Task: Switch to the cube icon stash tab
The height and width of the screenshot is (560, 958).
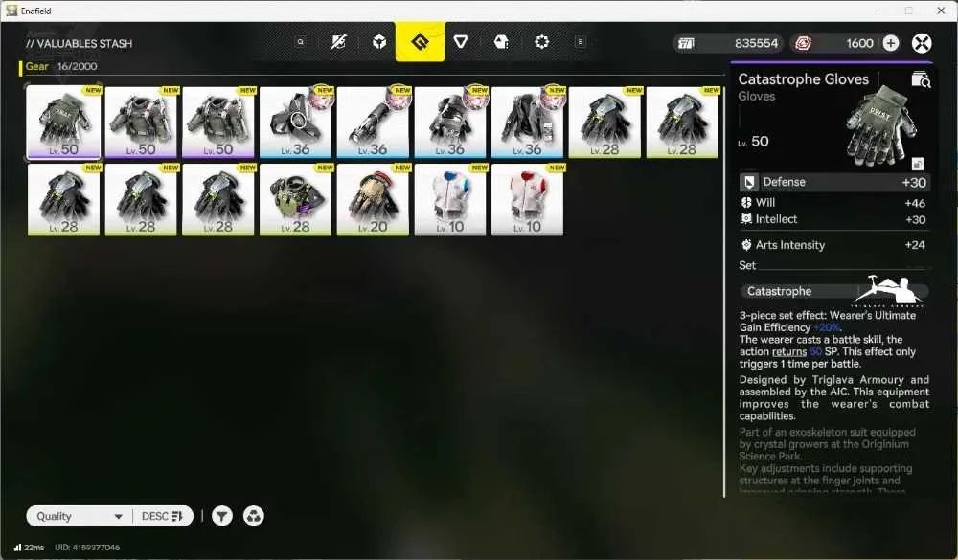Action: [x=379, y=41]
